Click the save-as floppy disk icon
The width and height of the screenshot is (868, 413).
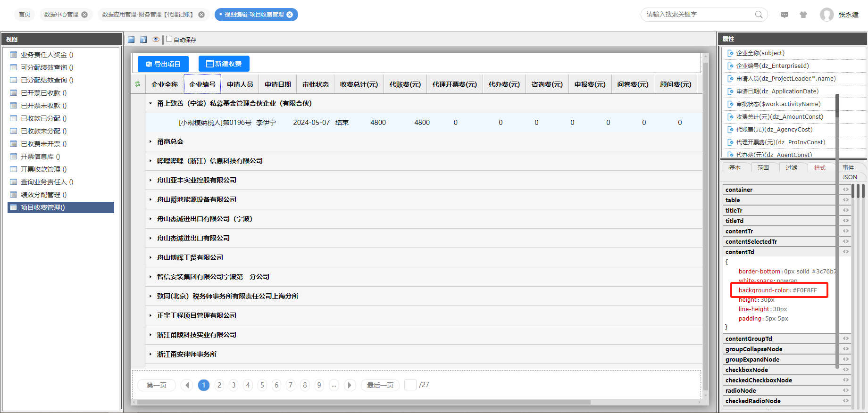coord(143,40)
